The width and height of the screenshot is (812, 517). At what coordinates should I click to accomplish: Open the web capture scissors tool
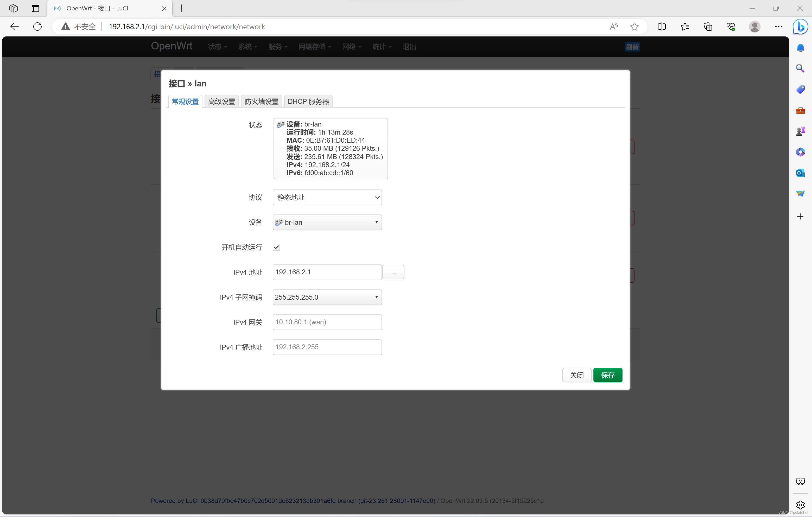[x=801, y=481]
